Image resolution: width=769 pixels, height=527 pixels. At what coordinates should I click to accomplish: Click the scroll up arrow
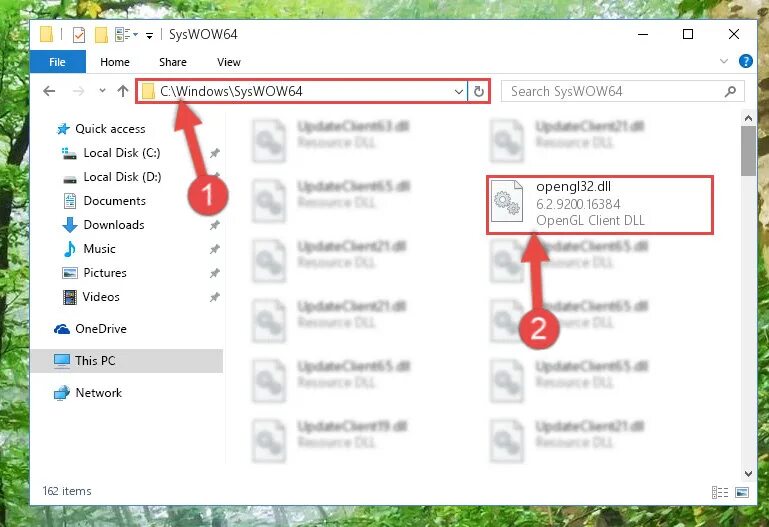748,118
